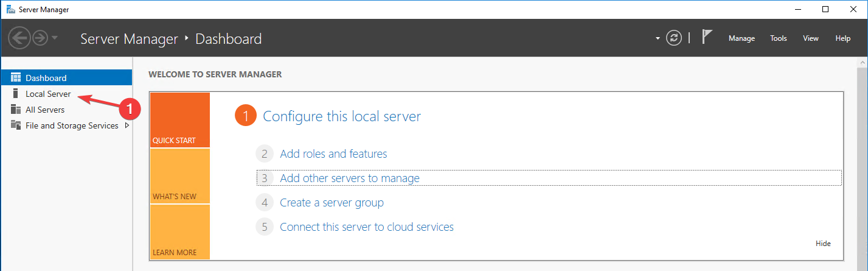Open dropdown arrow left of Refresh

pyautogui.click(x=658, y=38)
